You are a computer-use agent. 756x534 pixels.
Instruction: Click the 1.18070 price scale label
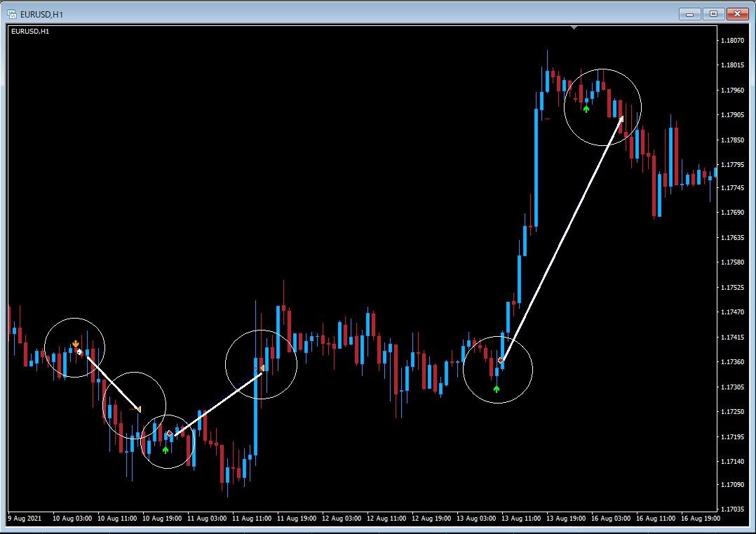click(732, 41)
